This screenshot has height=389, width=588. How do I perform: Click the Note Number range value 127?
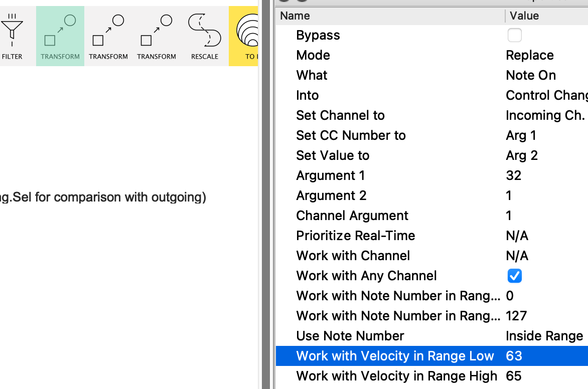(516, 316)
